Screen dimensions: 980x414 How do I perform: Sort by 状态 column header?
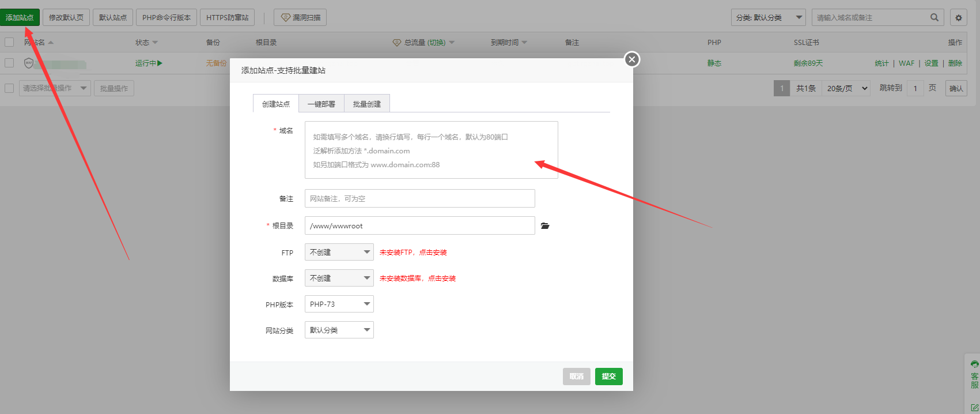pos(146,42)
